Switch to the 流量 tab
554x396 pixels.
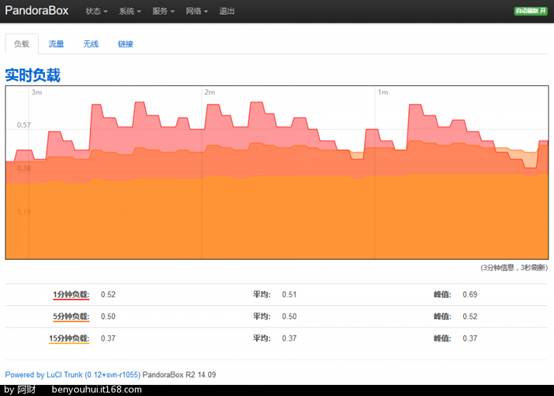[x=56, y=44]
